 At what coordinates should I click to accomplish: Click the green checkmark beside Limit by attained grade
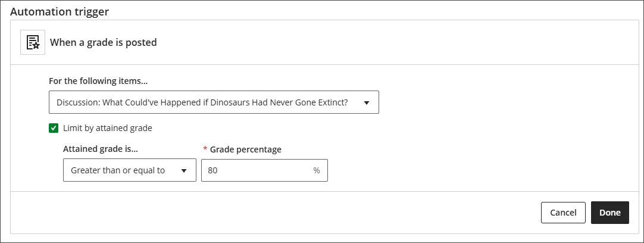[x=54, y=127]
